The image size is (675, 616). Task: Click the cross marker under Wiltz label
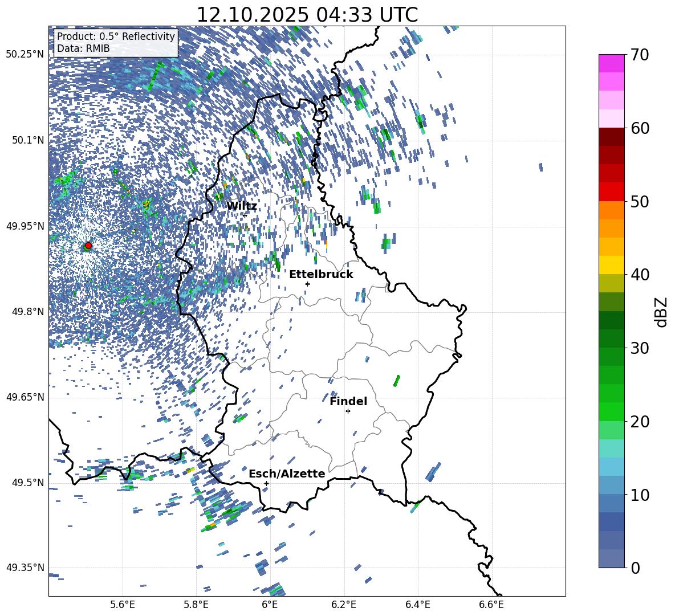click(245, 215)
